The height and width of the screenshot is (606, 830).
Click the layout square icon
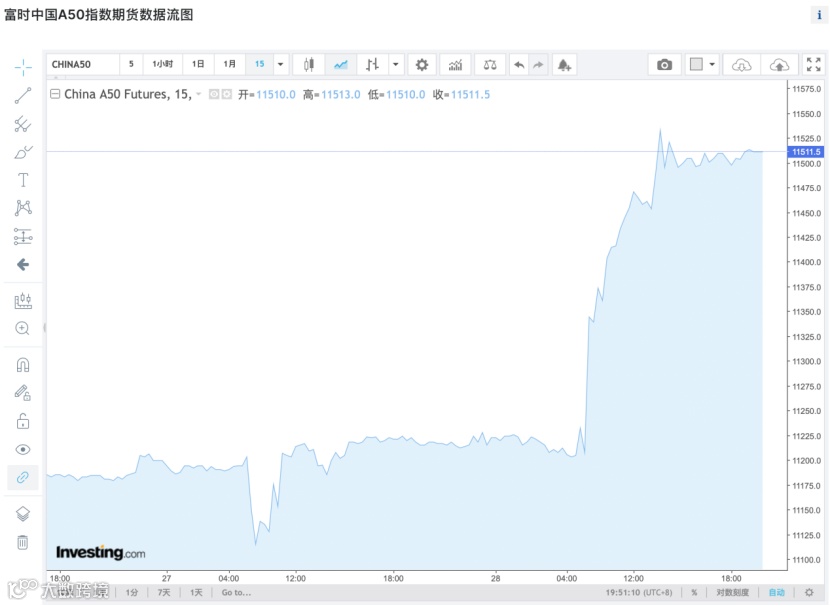pyautogui.click(x=696, y=65)
